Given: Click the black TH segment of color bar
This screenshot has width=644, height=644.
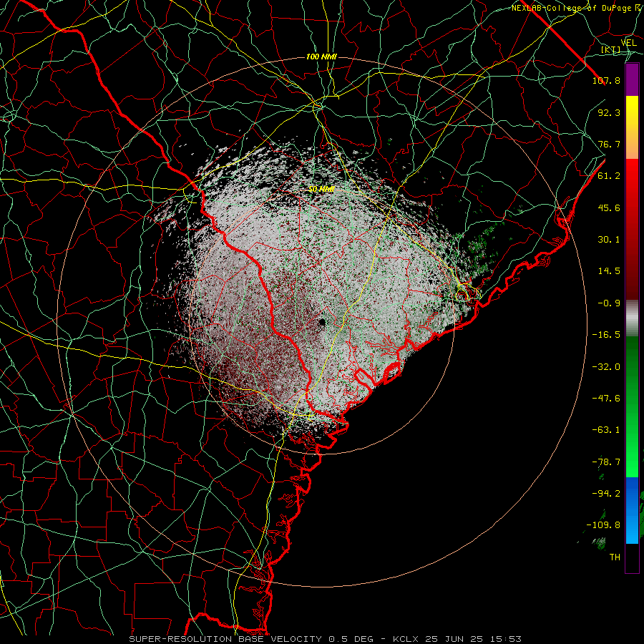Looking at the screenshot, I should 632,557.
